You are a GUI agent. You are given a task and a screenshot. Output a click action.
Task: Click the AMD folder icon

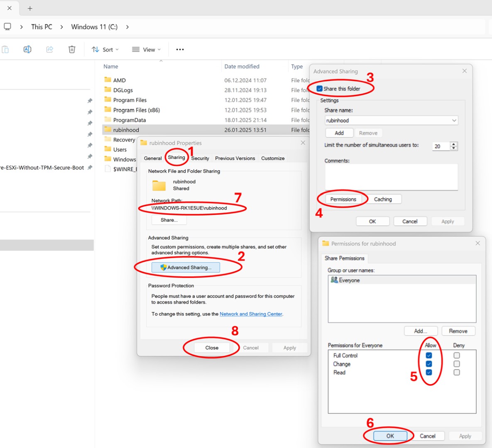click(x=108, y=80)
